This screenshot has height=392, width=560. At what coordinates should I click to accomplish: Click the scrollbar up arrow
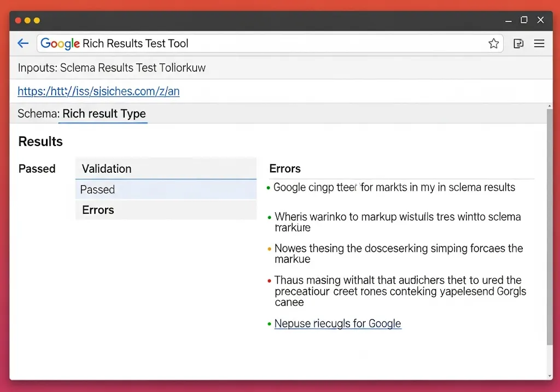click(x=549, y=107)
